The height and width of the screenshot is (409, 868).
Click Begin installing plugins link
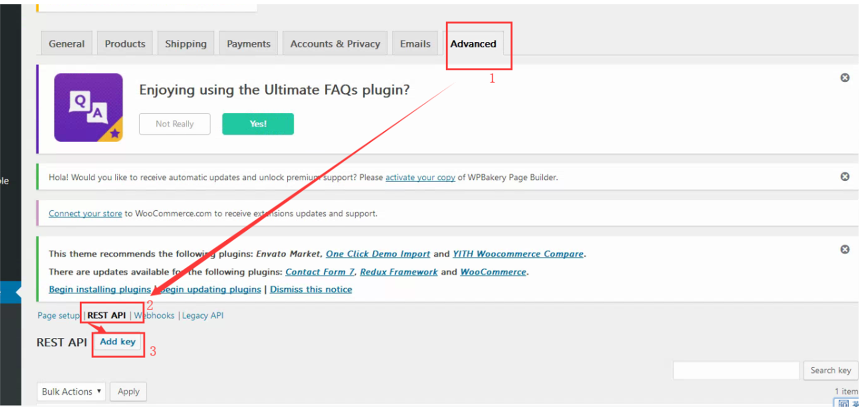click(x=100, y=289)
